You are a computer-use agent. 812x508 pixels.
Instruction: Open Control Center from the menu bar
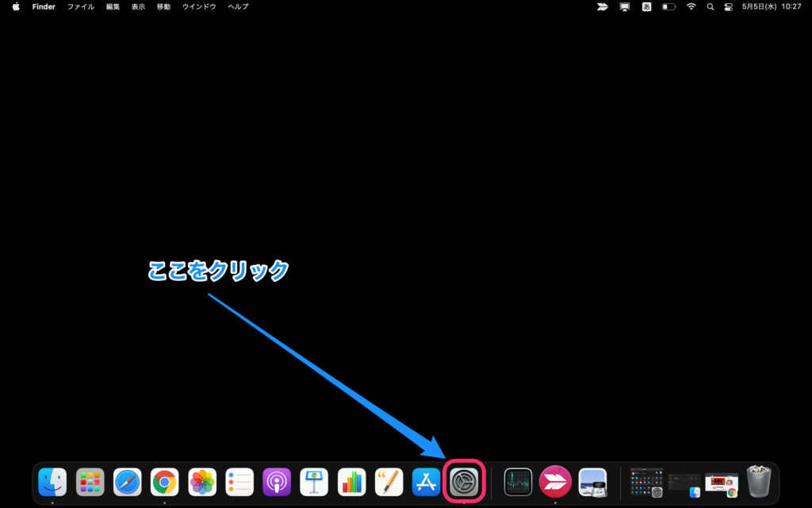[x=729, y=6]
